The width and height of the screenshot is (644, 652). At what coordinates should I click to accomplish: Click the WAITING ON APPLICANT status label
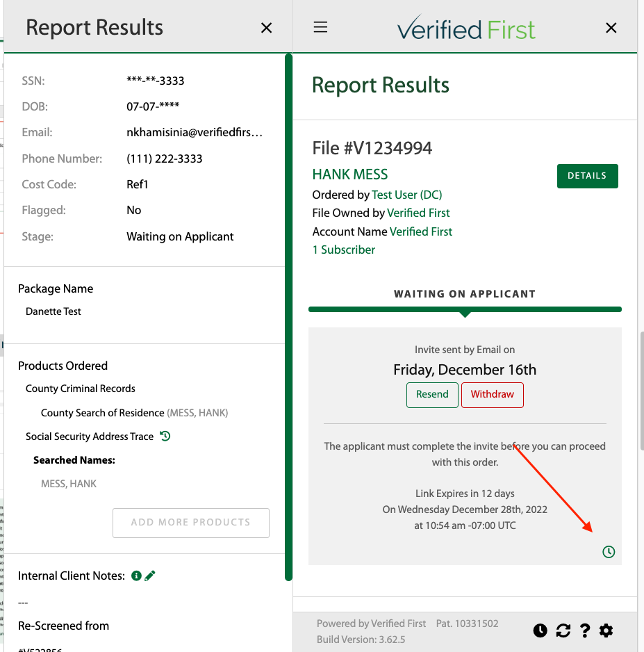[x=465, y=294]
